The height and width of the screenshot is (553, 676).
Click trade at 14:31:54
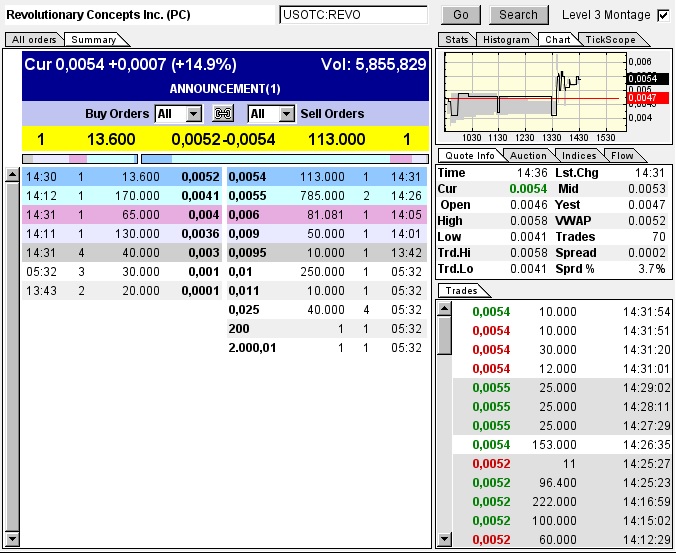(x=562, y=312)
